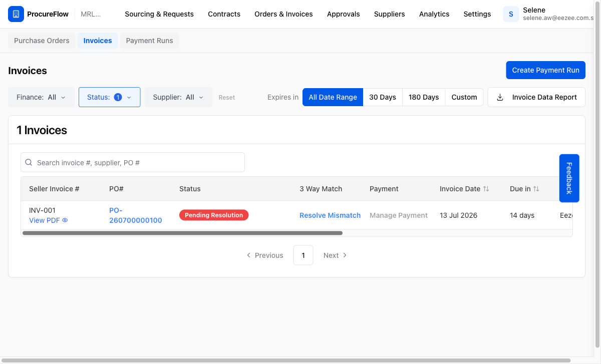Image resolution: width=601 pixels, height=364 pixels.
Task: Click Manage Payment for INV-001
Action: click(x=399, y=215)
